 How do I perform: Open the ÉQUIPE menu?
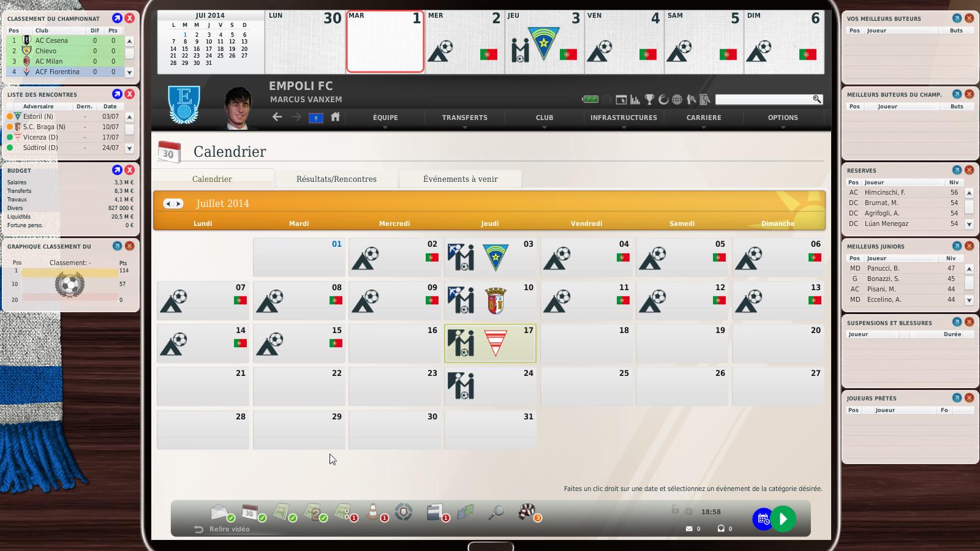point(385,118)
